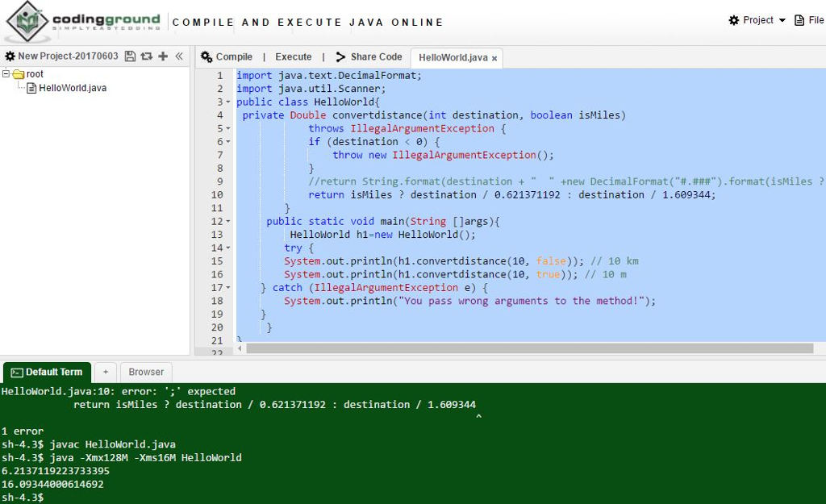Add a new terminal tab with plus

[105, 372]
